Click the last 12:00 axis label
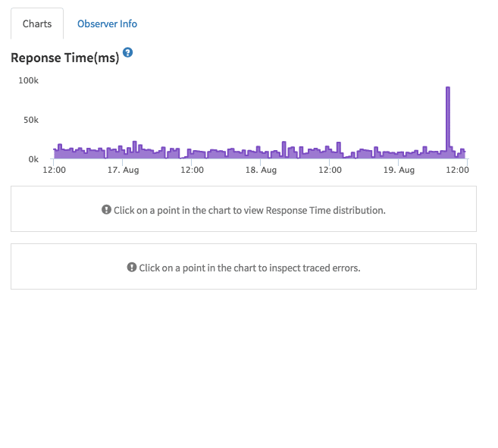 point(457,170)
